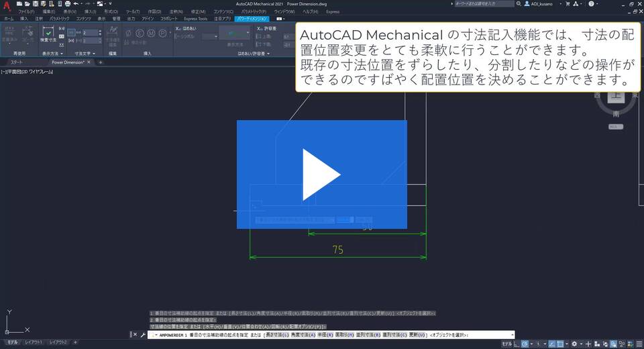Increase the precision stepper arrows

coord(100,32)
